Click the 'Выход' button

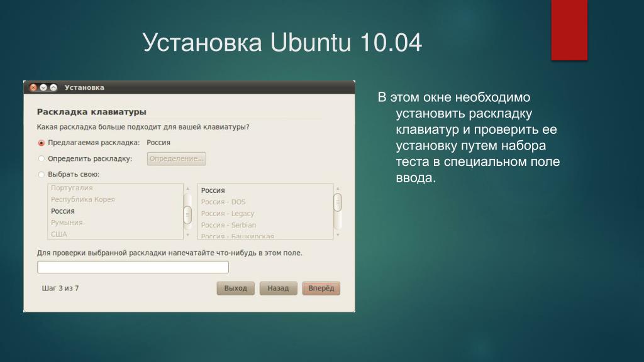pos(236,288)
